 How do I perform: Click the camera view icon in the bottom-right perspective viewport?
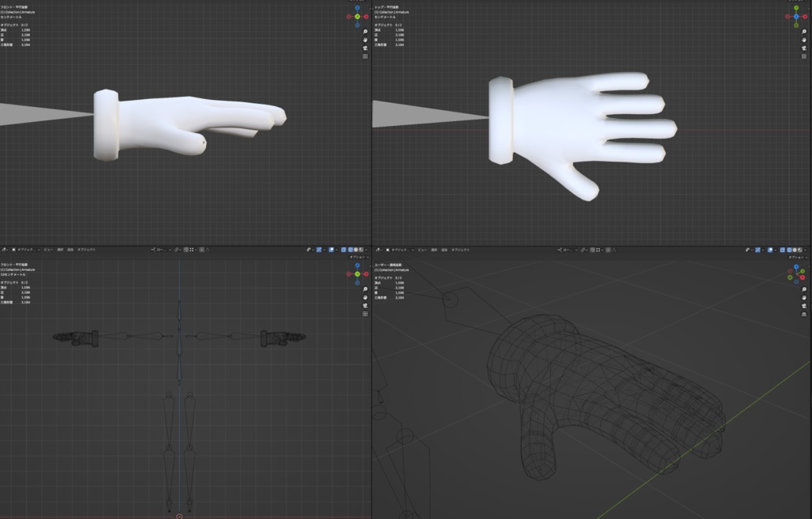point(804,306)
